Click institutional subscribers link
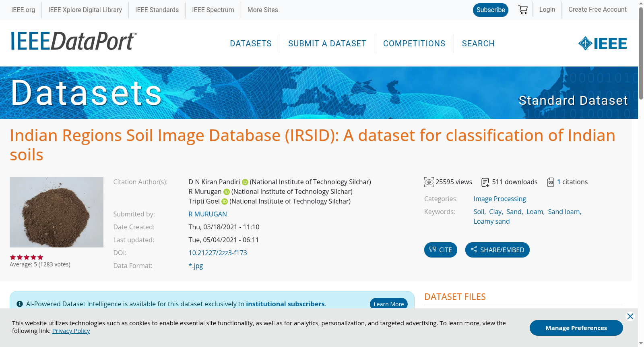The height and width of the screenshot is (347, 644). (x=285, y=304)
